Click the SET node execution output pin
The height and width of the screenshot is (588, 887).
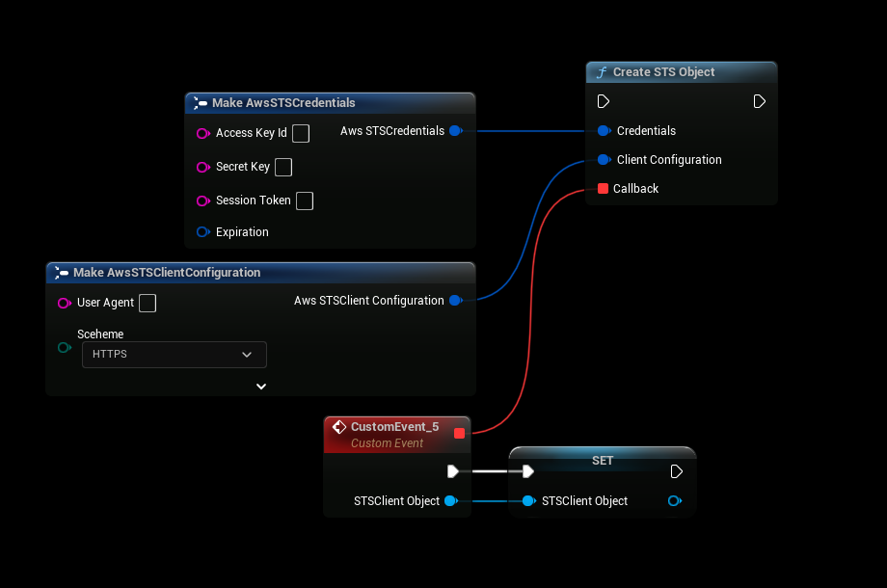(677, 471)
